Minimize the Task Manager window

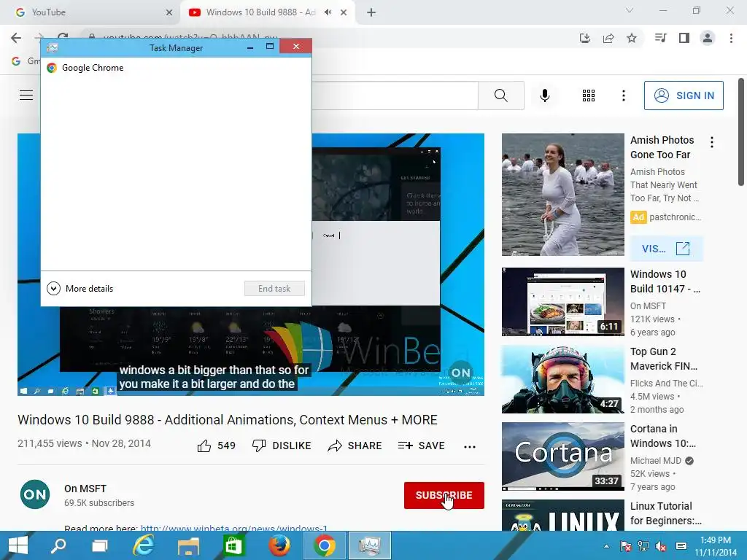[250, 47]
